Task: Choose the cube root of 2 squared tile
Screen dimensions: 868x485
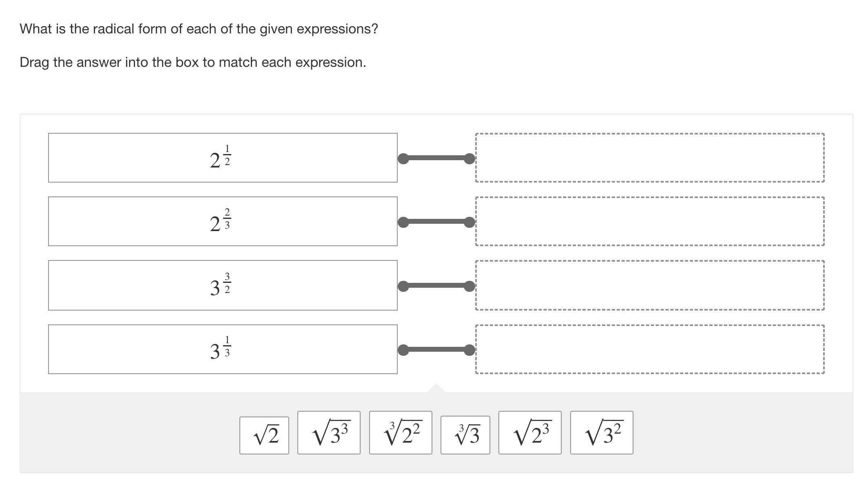Action: coord(401,432)
